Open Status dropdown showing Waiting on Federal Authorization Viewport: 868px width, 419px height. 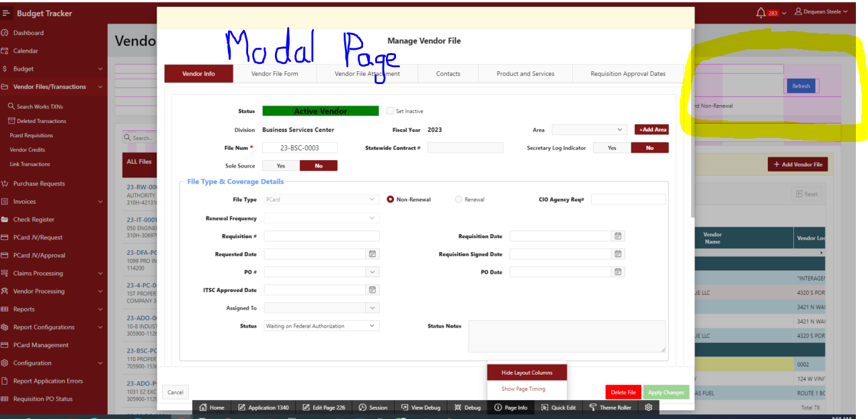tap(321, 326)
